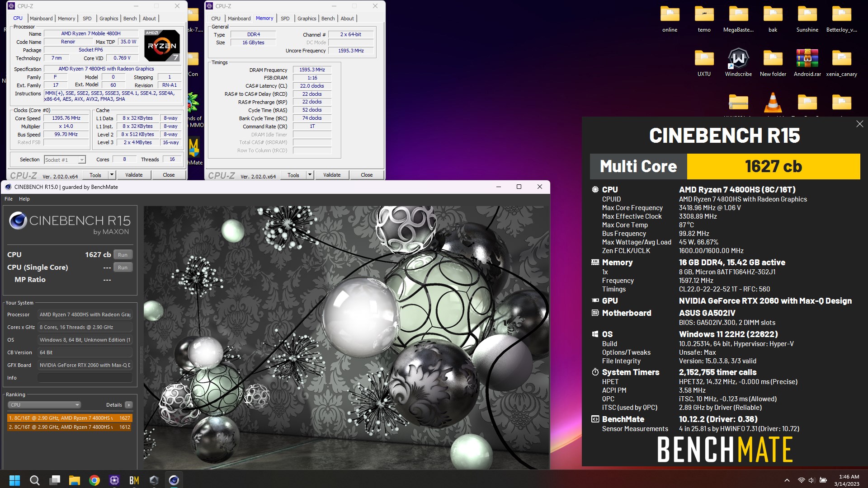868x488 pixels.
Task: Click Tools button in right CPU-Z window
Action: 293,175
